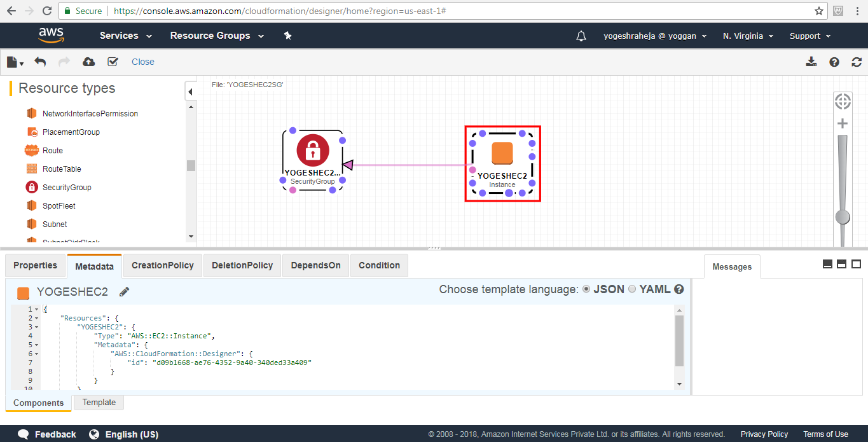Close the Designer via Close link
Screen dimensions: 868x442
(x=143, y=62)
